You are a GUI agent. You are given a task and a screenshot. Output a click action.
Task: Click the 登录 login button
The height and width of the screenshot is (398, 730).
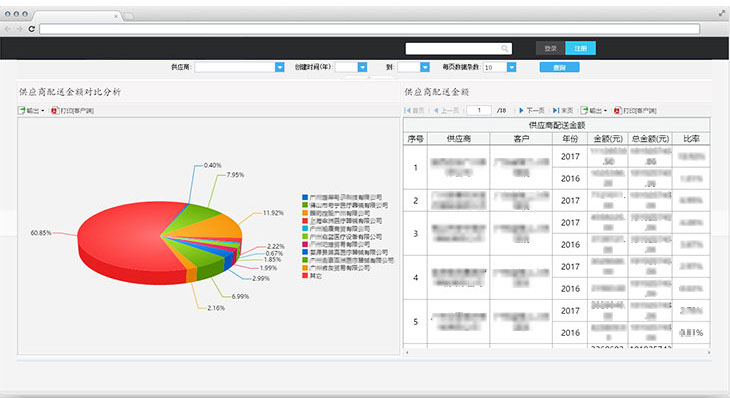point(550,48)
